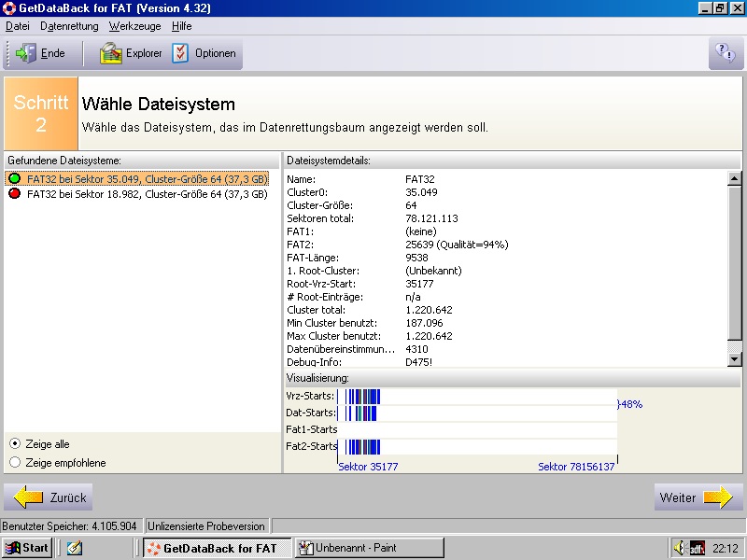This screenshot has height=560, width=747.
Task: Click the taskbar clock 22:12
Action: pos(726,548)
